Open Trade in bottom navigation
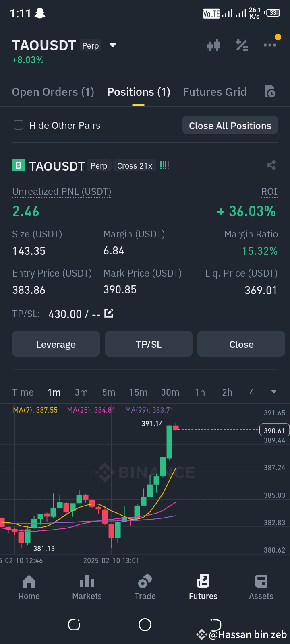This screenshot has height=644, width=290. pos(145,588)
